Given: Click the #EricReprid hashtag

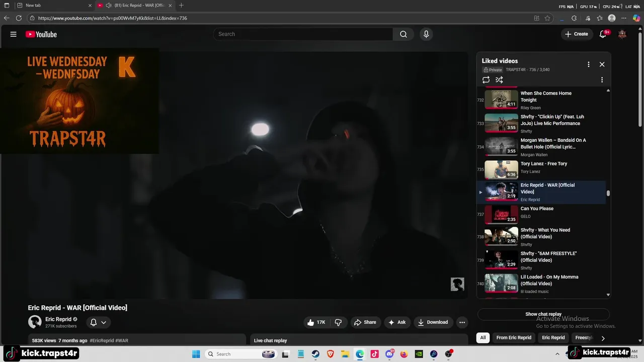Looking at the screenshot, I should [102, 341].
